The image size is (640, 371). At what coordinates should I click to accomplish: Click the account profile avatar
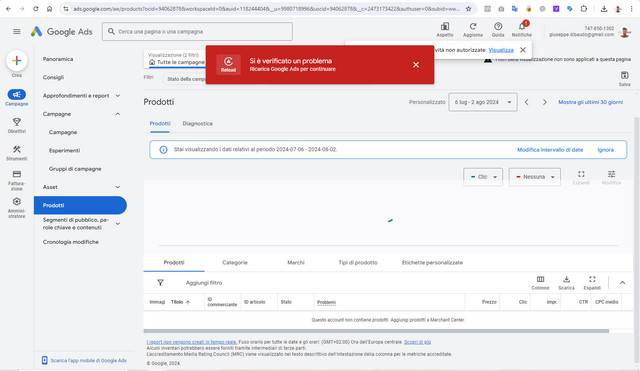(x=624, y=32)
